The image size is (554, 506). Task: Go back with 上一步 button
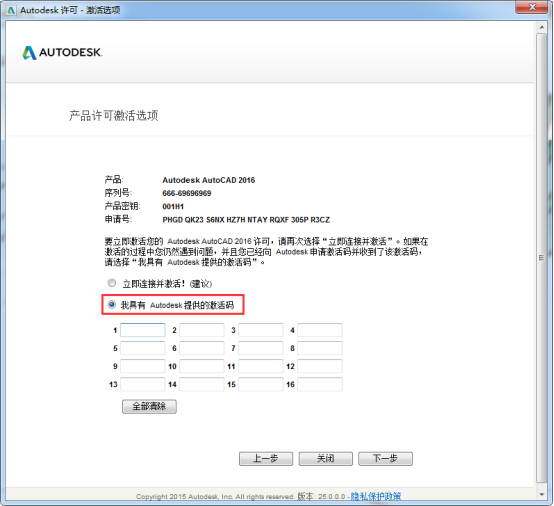tap(266, 459)
